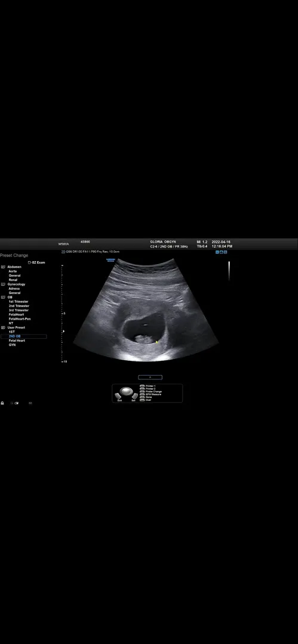Image resolution: width=298 pixels, height=644 pixels.
Task: Click the yellow cursor on the ultrasound image
Action: click(157, 342)
